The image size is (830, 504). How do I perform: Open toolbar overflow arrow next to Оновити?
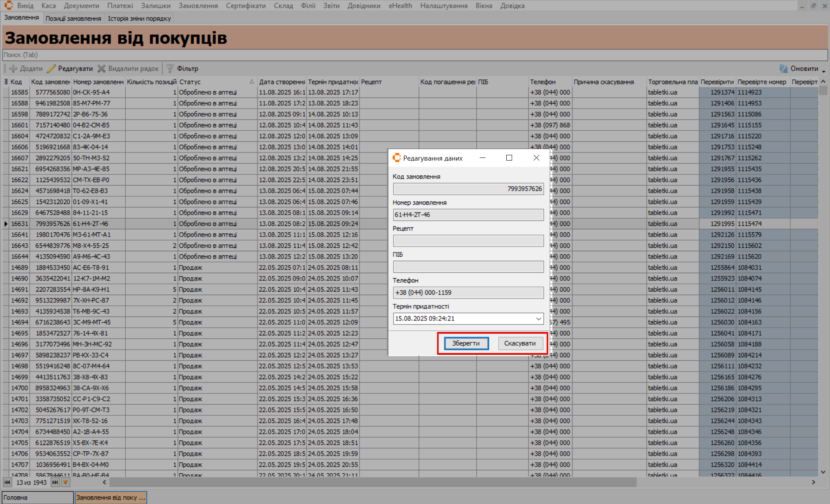point(823,71)
